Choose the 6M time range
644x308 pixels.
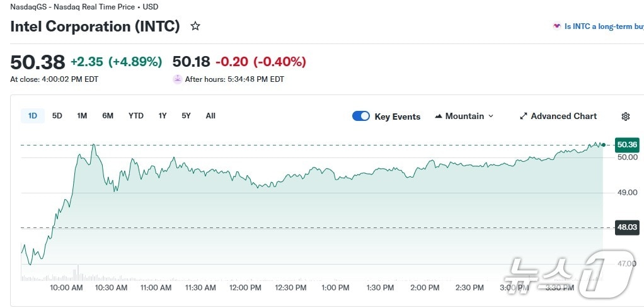coord(108,116)
